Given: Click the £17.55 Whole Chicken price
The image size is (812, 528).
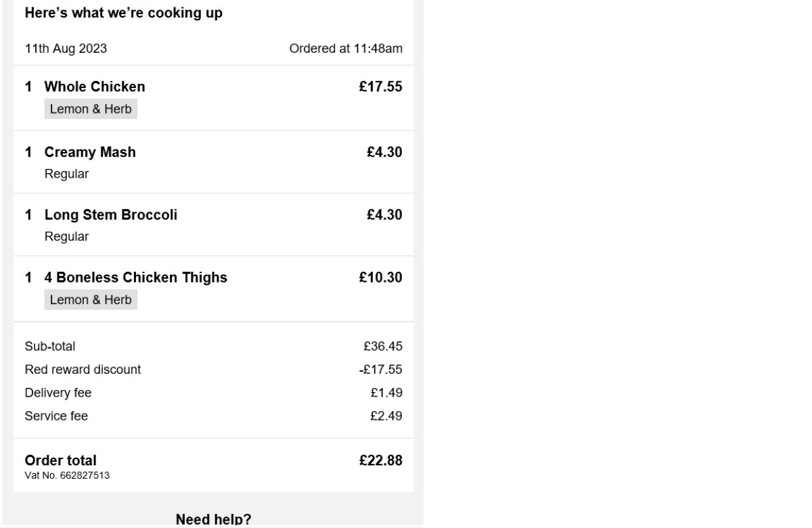Looking at the screenshot, I should [x=380, y=87].
